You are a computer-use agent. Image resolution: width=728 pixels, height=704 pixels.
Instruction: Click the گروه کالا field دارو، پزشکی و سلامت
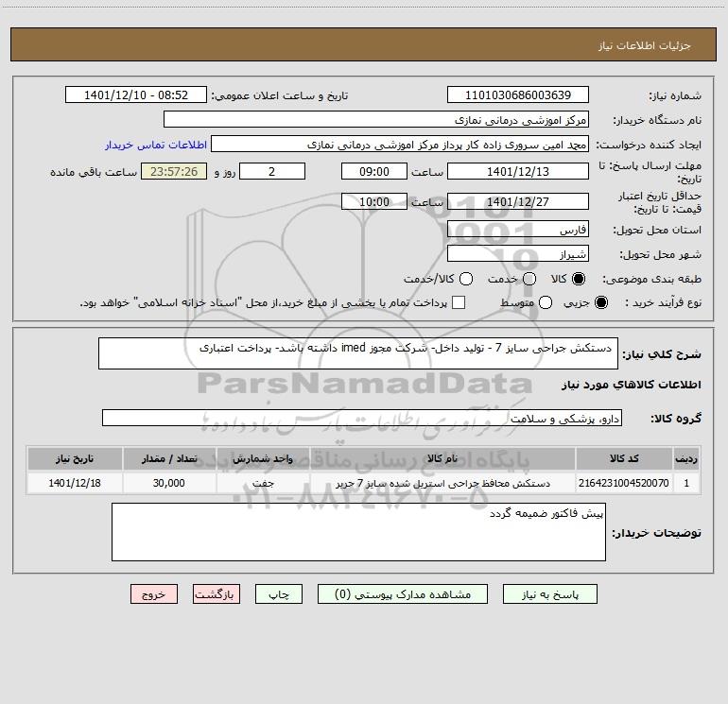(x=362, y=418)
